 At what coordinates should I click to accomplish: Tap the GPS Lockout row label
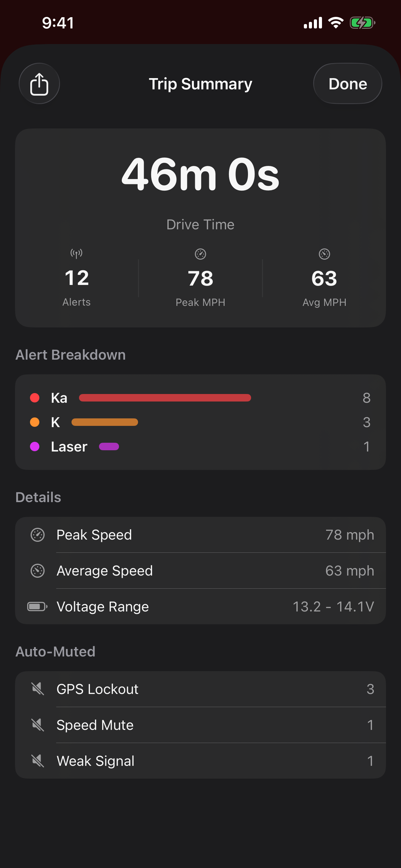click(x=97, y=689)
